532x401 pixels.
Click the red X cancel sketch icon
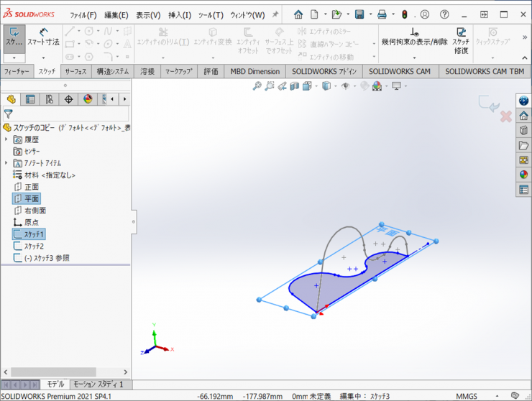click(x=505, y=116)
